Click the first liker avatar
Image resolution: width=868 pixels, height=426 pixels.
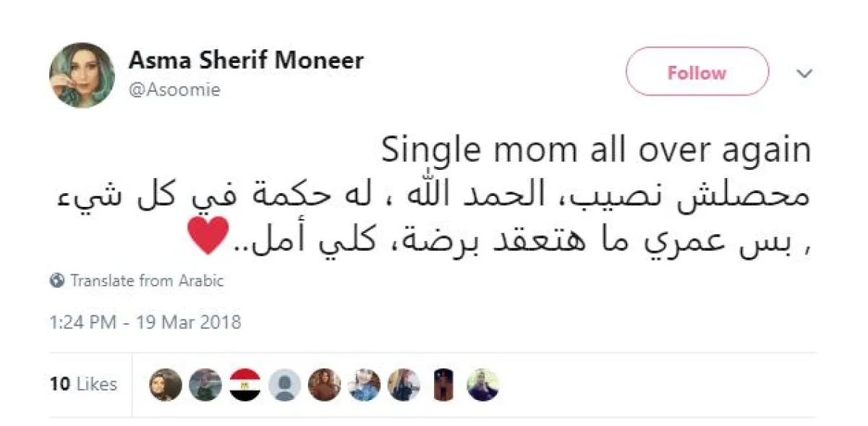click(x=166, y=385)
